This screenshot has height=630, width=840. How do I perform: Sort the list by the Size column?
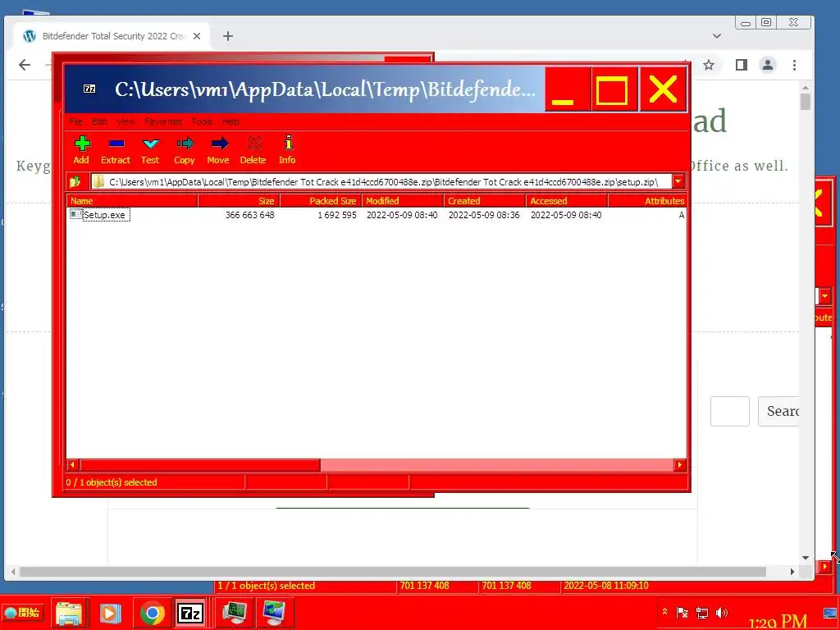tap(239, 201)
